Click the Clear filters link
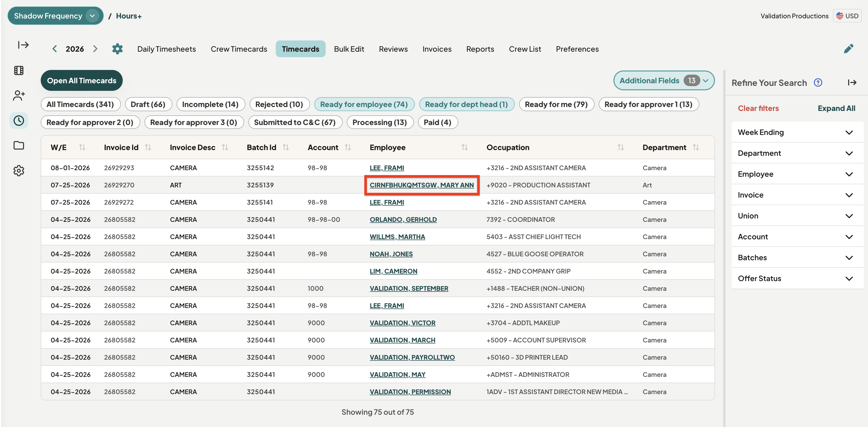Viewport: 868px width, 427px height. [758, 108]
